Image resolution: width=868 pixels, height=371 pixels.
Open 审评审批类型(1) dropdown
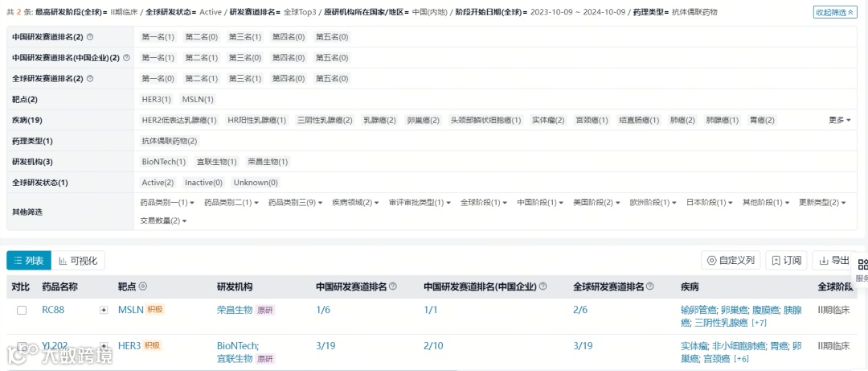420,203
